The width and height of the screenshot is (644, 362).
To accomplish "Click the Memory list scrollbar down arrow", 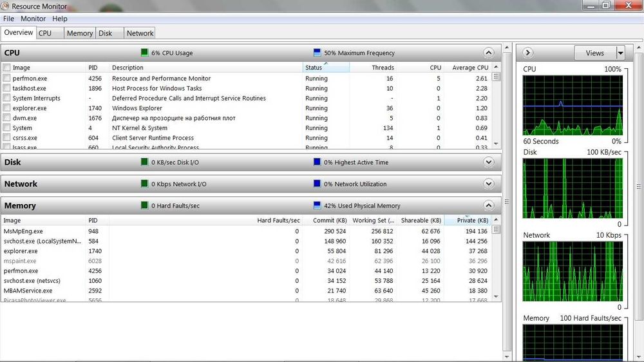I will click(496, 297).
